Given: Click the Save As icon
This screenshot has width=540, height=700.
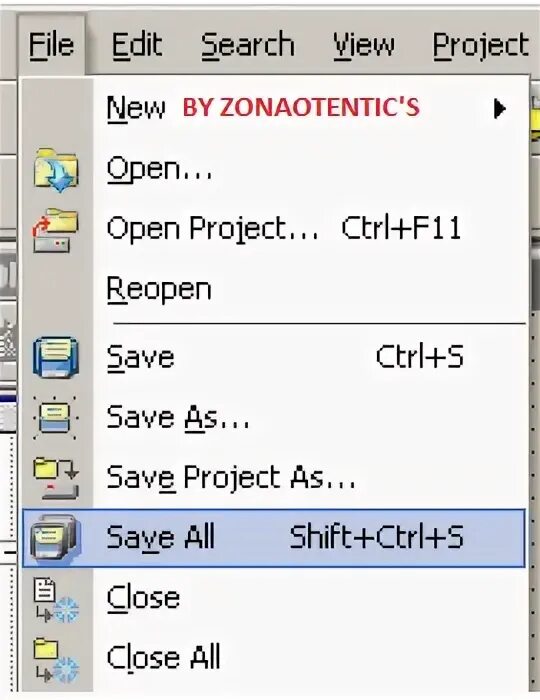Looking at the screenshot, I should point(55,418).
